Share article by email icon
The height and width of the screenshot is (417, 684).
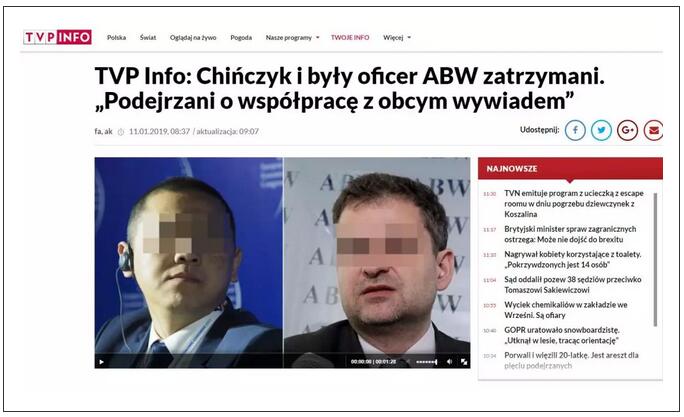point(653,130)
